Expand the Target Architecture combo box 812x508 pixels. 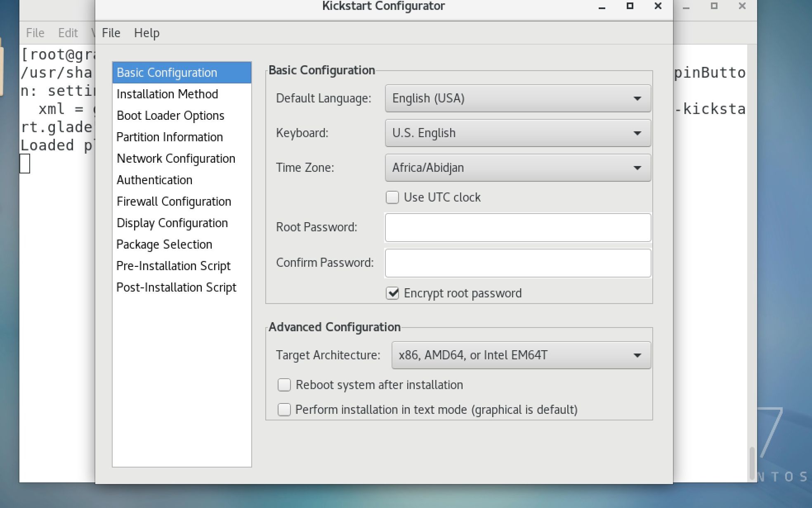521,355
